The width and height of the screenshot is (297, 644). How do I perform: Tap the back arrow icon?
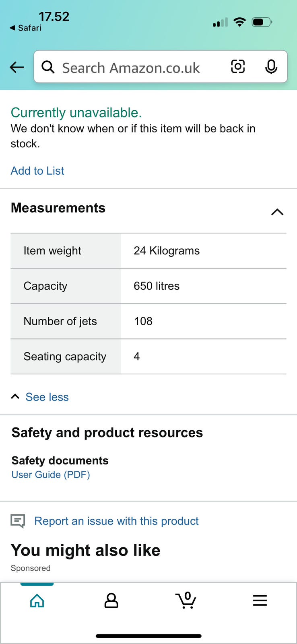[x=17, y=67]
